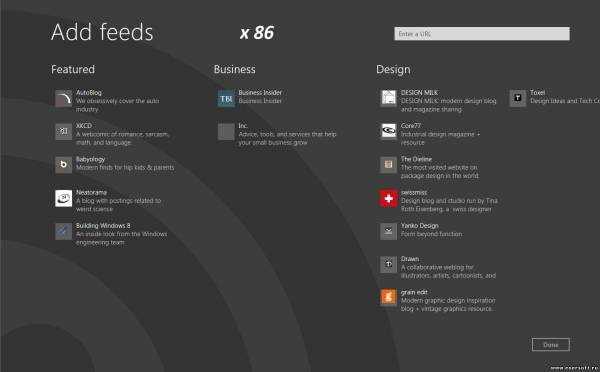Click "Advice, tools, and services" description
Screen dimensions: 600x372
coord(287,139)
